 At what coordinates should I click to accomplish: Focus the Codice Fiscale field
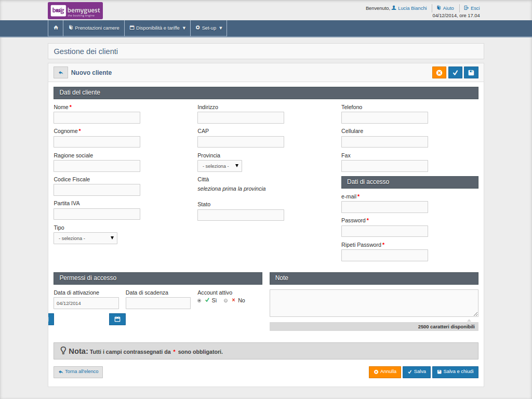click(x=97, y=190)
